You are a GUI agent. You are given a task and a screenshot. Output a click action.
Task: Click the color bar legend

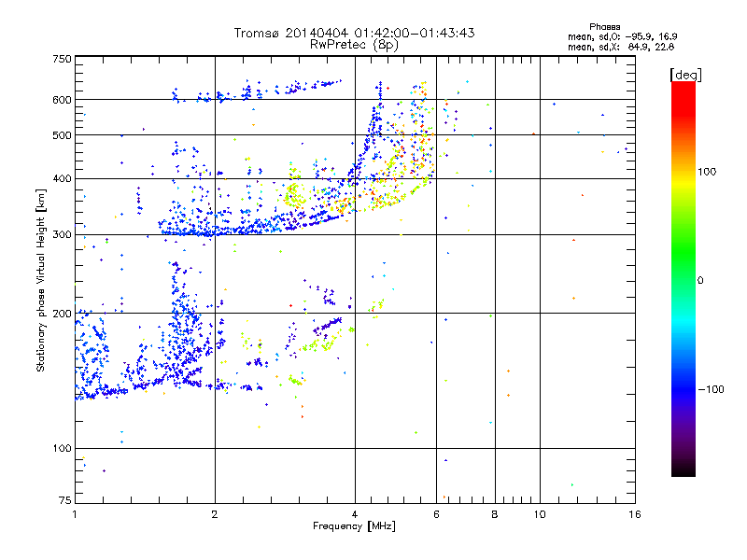click(684, 278)
